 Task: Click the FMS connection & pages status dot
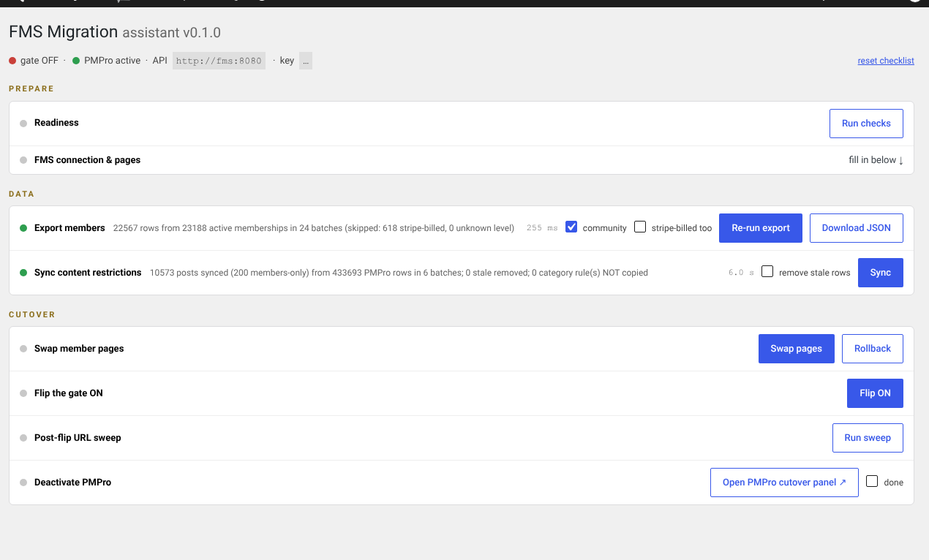click(x=23, y=160)
